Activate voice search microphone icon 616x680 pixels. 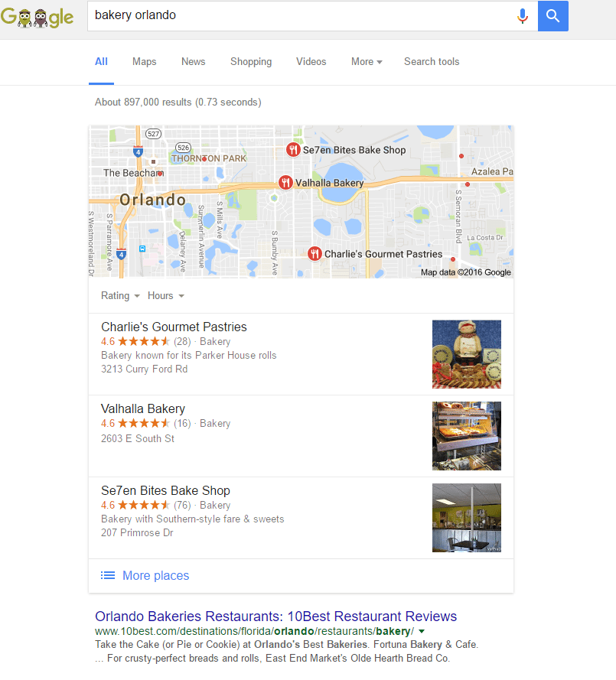coord(523,16)
